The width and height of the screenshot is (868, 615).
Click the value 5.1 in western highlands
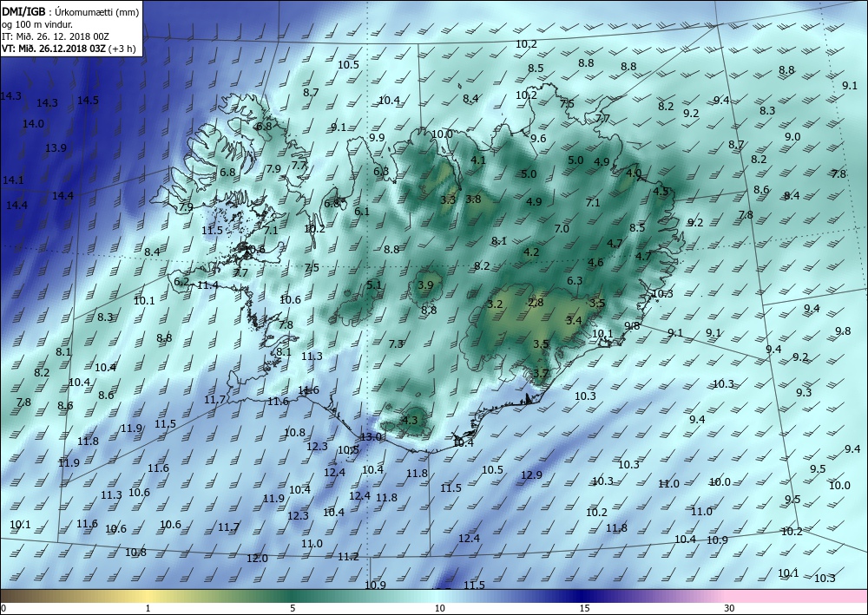coord(374,285)
